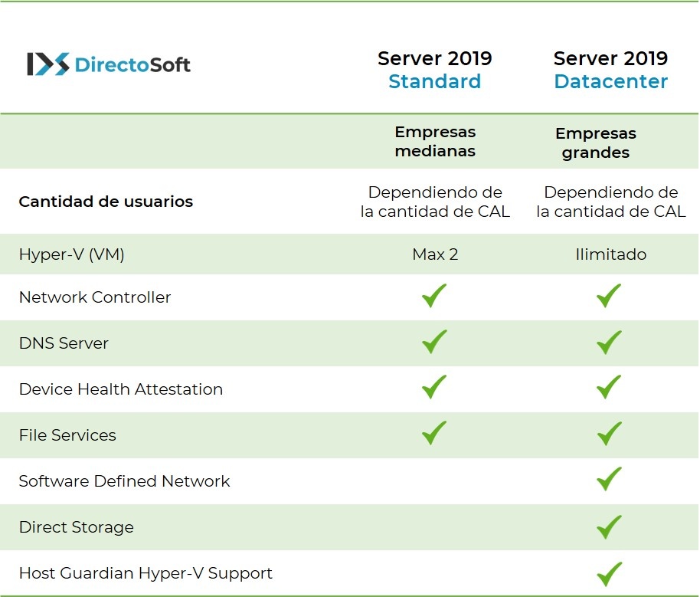Click the DNS Server row label
This screenshot has width=700, height=597.
pyautogui.click(x=64, y=343)
